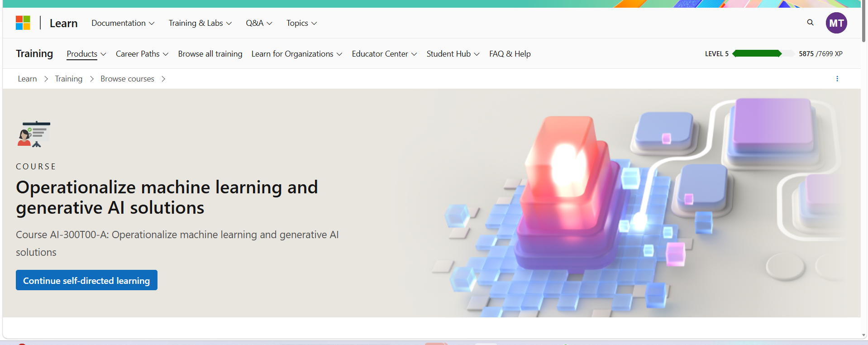The height and width of the screenshot is (345, 868).
Task: Go to Browse all training
Action: pyautogui.click(x=210, y=54)
